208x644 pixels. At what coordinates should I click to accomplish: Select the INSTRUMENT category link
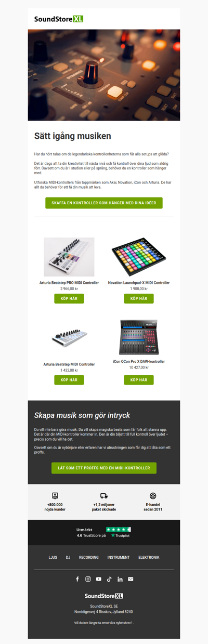pos(119,557)
